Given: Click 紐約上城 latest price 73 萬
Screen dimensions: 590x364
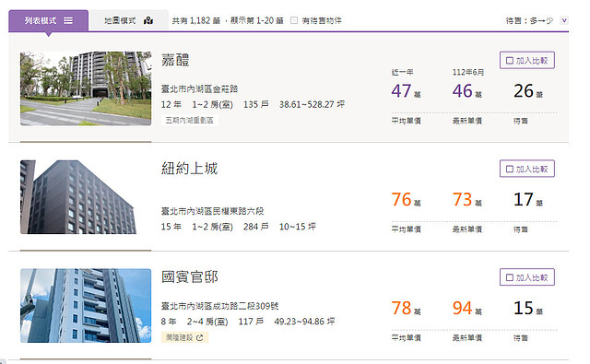Looking at the screenshot, I should pos(467,200).
